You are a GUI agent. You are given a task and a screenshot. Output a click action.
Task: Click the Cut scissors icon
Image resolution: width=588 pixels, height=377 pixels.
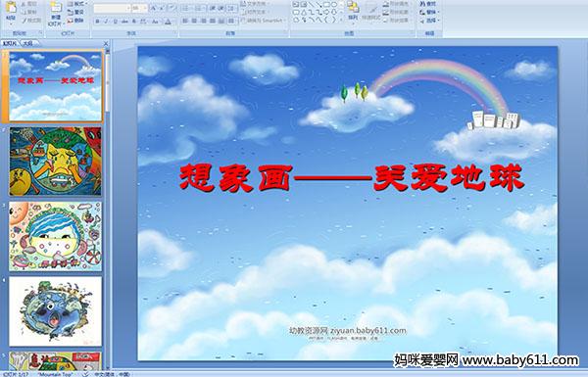[x=24, y=4]
